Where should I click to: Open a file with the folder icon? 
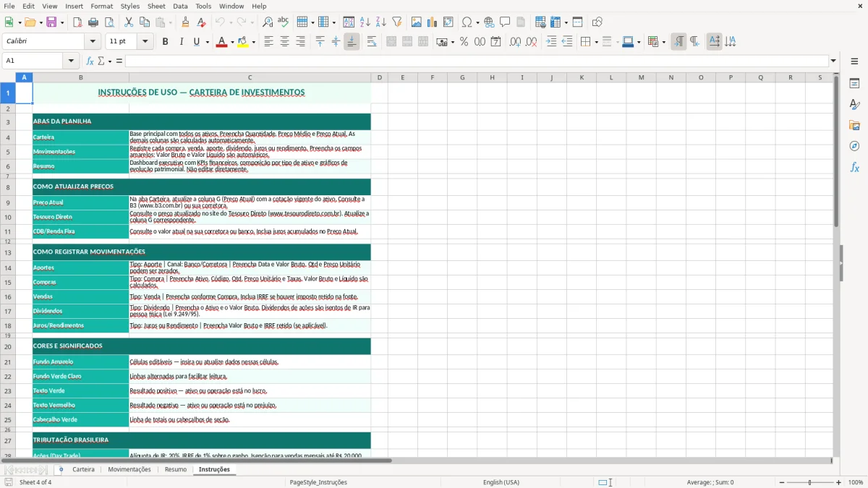coord(32,22)
